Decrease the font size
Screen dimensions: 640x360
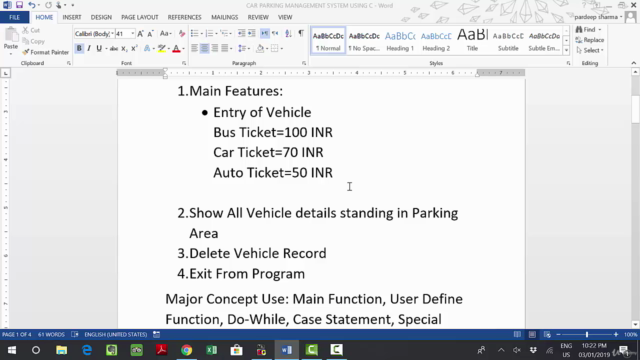(150, 34)
